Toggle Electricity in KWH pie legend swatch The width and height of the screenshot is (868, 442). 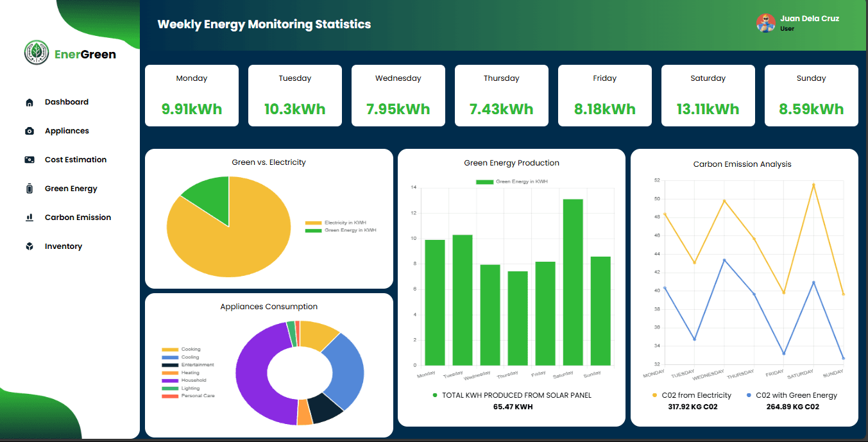click(x=313, y=223)
